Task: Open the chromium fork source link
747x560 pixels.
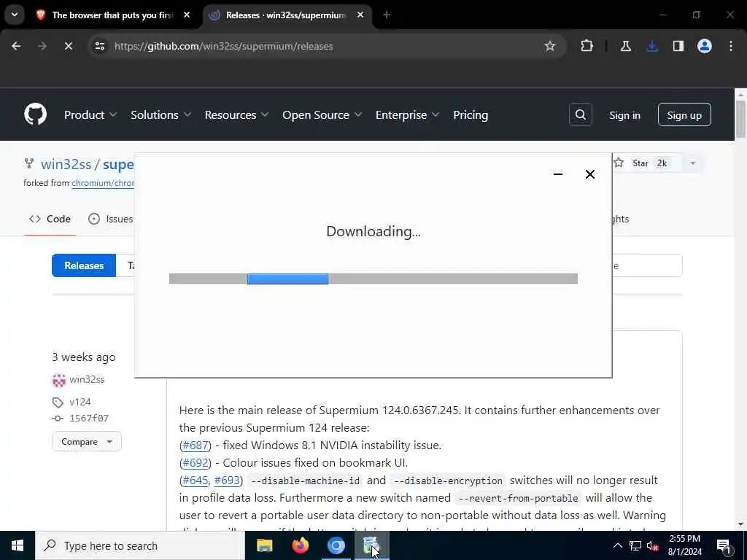Action: point(102,183)
